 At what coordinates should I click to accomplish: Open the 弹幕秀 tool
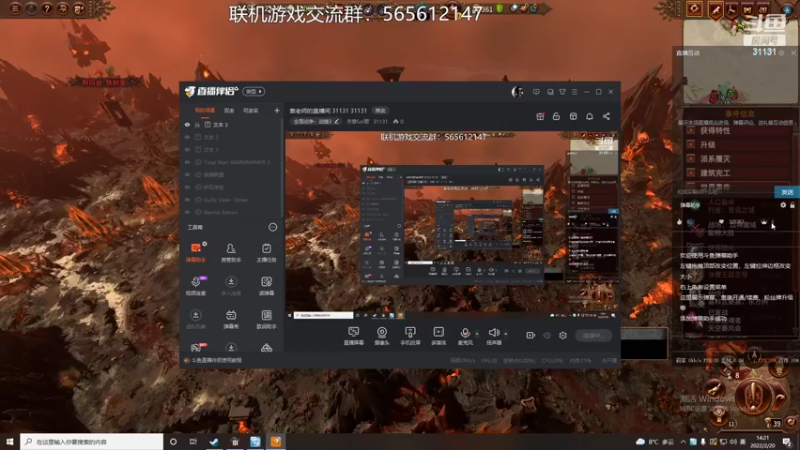231,319
